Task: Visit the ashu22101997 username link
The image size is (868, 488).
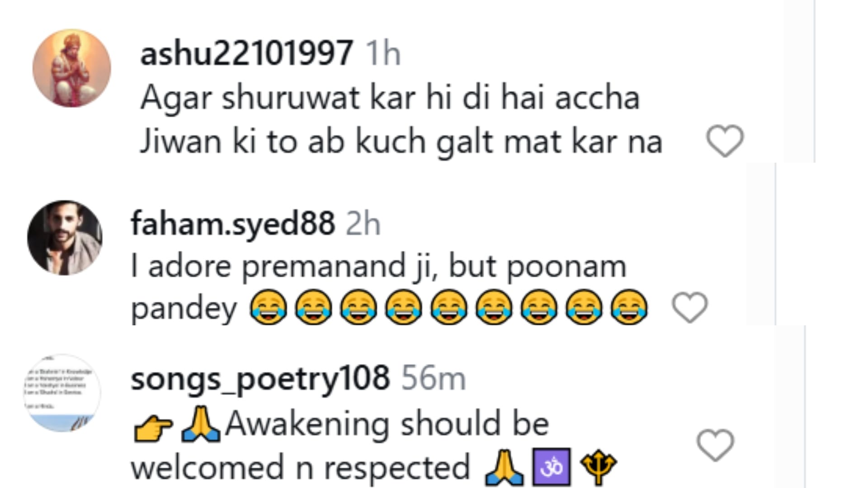Action: click(x=246, y=53)
